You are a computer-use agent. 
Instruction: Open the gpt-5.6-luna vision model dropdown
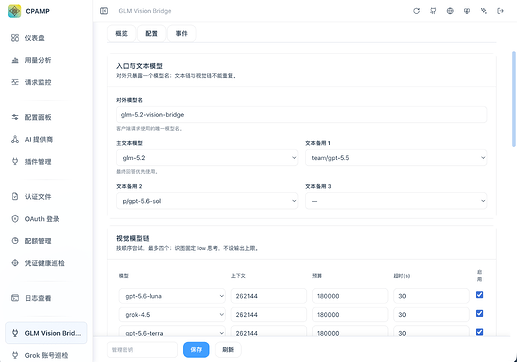pyautogui.click(x=172, y=296)
